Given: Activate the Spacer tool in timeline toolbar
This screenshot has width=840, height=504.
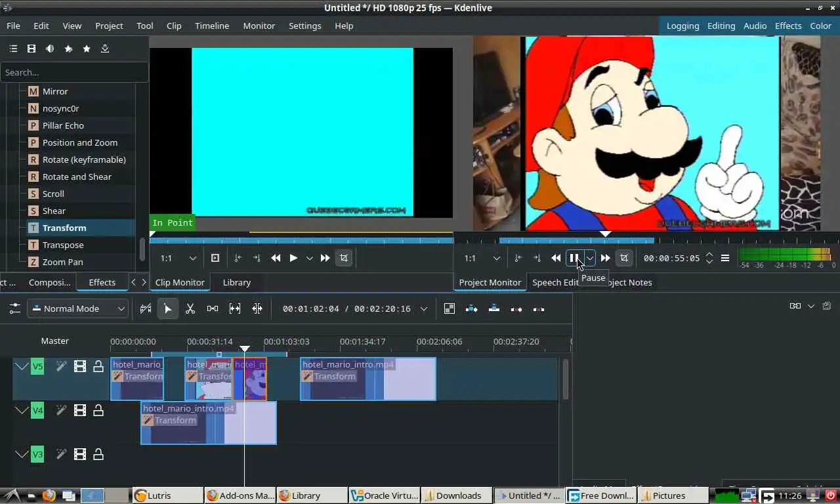Looking at the screenshot, I should (x=213, y=308).
